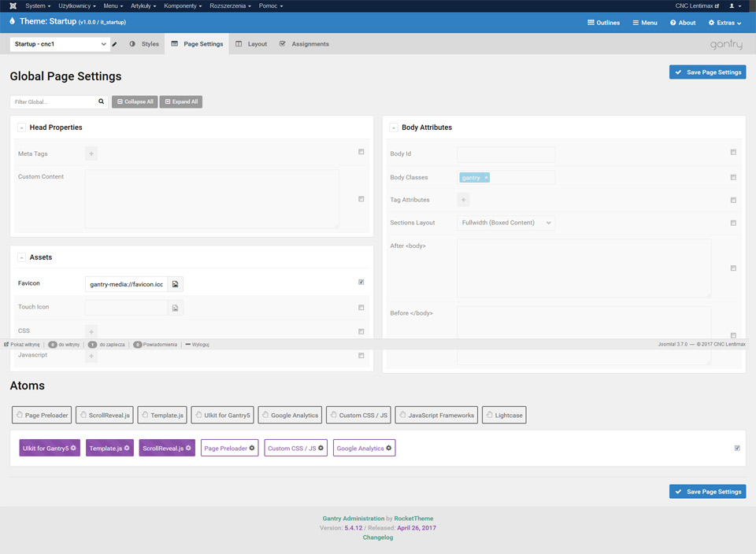Open settings gear of Template.js atom
756x554 pixels.
point(127,448)
